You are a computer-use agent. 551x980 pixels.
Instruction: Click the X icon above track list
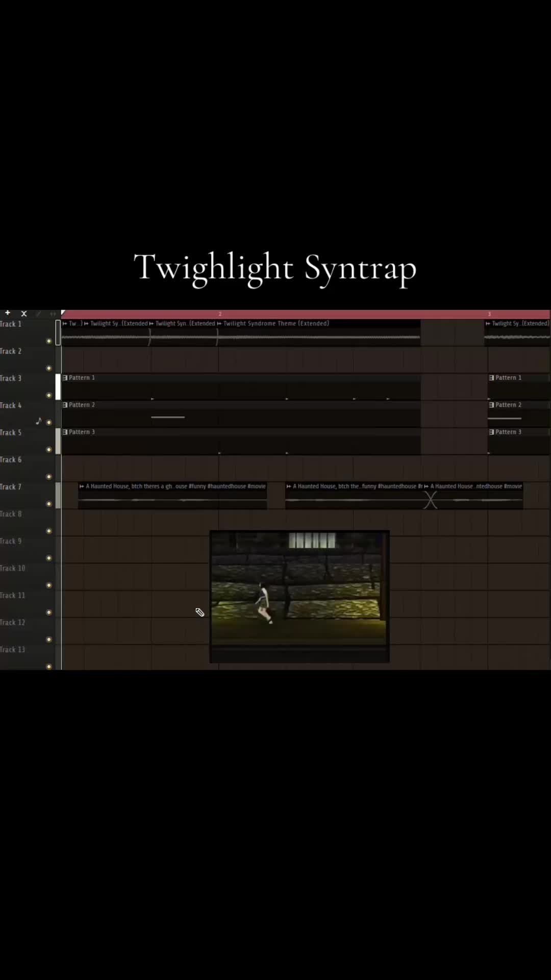point(23,313)
